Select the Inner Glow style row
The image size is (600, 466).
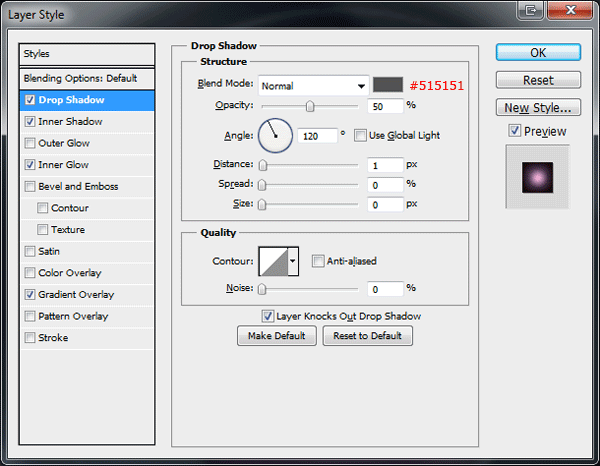coord(87,165)
